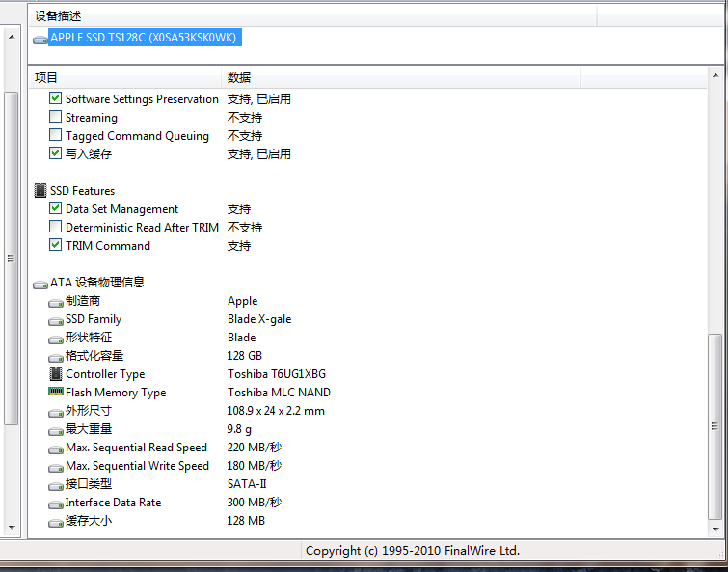Click the left panel scroll up arrow
This screenshot has height=572, width=728.
tap(12, 37)
